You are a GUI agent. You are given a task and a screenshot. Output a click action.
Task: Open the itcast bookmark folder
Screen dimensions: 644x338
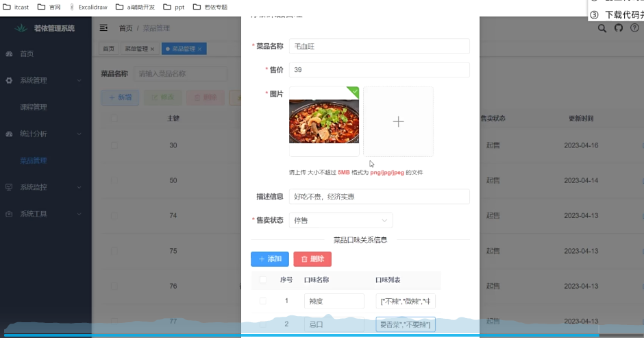pos(16,7)
